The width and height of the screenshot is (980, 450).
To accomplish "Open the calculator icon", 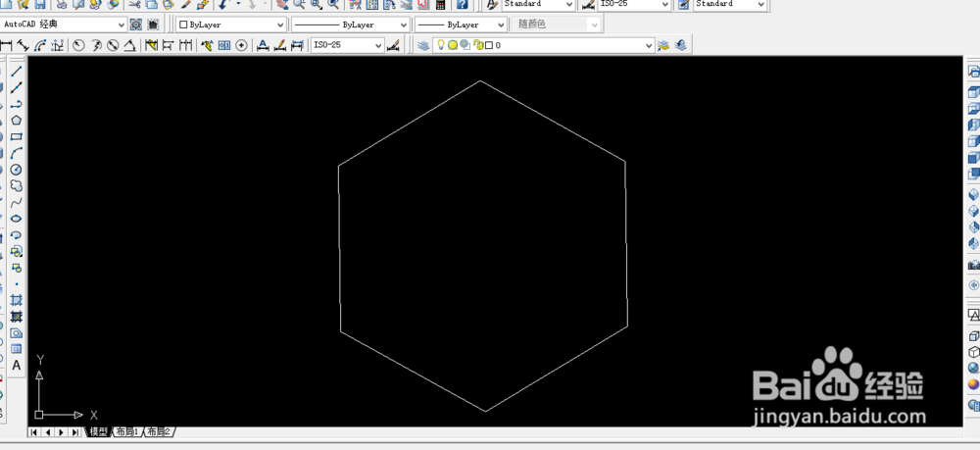I will tap(441, 4).
